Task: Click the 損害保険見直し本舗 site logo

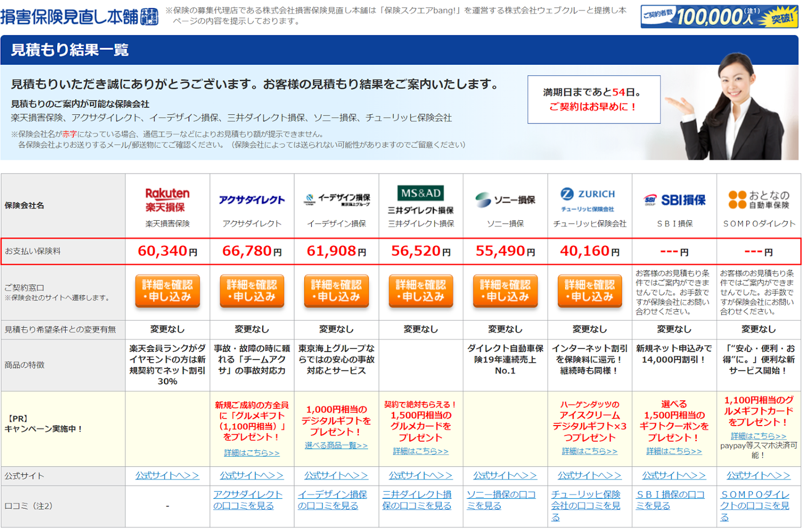Action: (x=79, y=17)
